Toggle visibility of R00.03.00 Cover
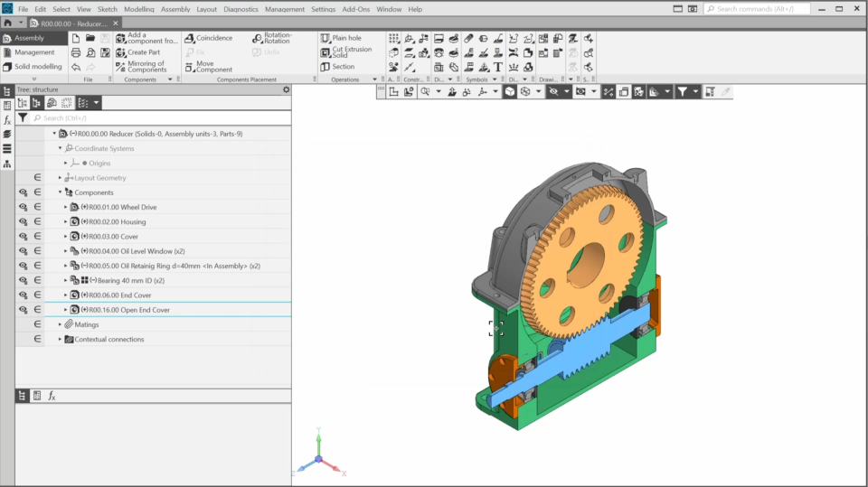This screenshot has height=487, width=868. [22, 237]
